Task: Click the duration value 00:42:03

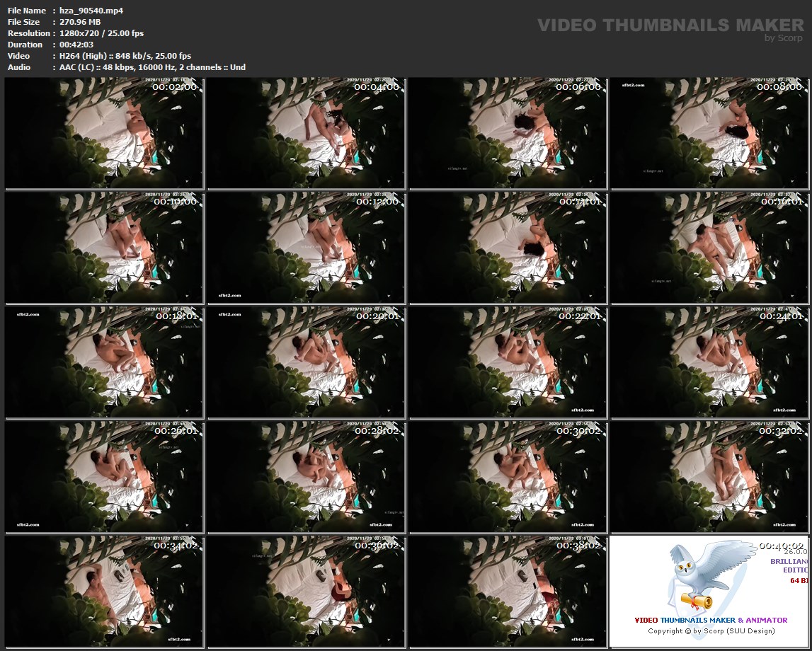Action: [x=76, y=45]
